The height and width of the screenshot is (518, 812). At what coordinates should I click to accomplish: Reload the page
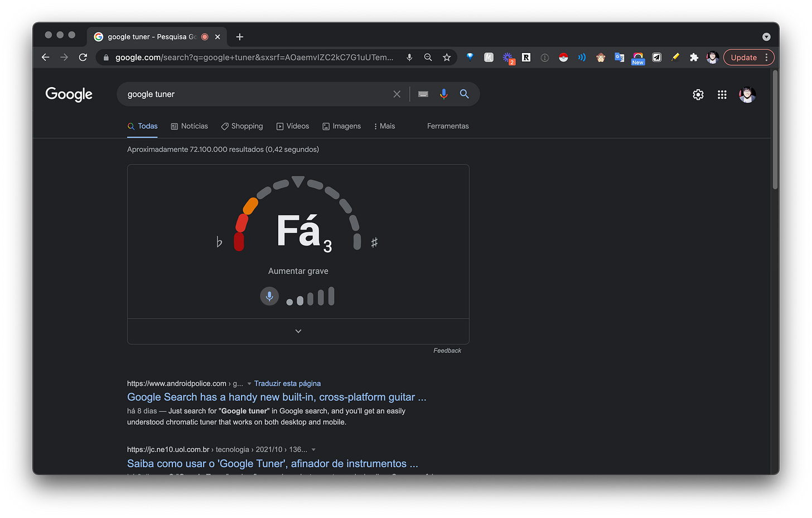[83, 57]
